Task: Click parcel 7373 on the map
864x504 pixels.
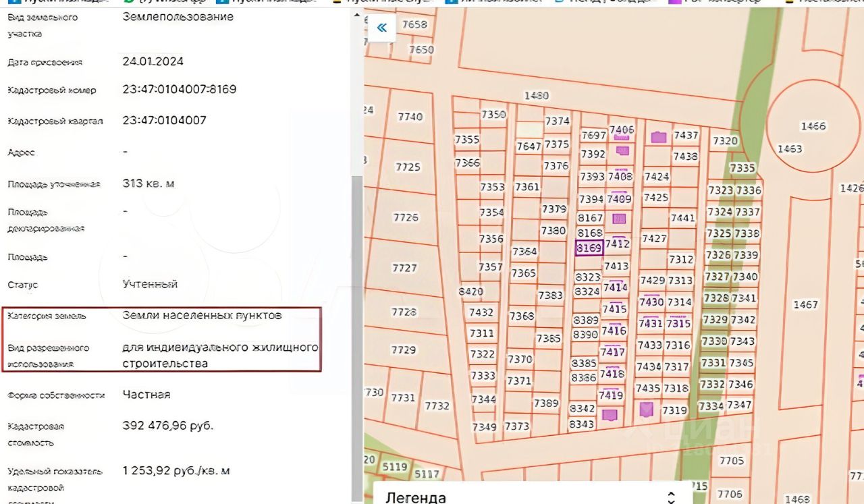Action: (517, 426)
